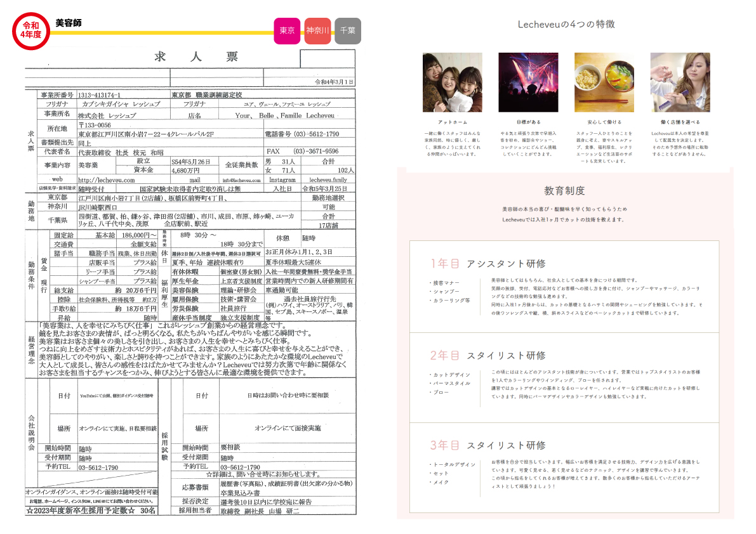Open the http://lecheveu.com web address
Image resolution: width=756 pixels, height=534 pixels.
click(107, 180)
